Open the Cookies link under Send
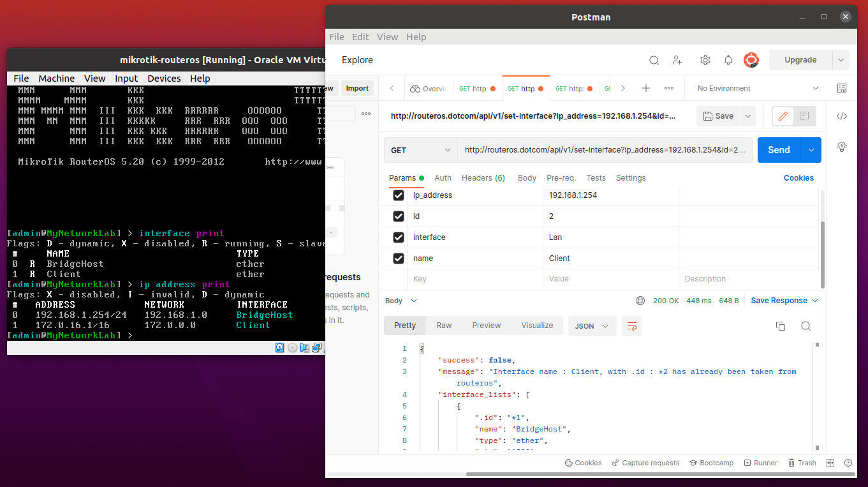This screenshot has width=868, height=487. (x=798, y=178)
